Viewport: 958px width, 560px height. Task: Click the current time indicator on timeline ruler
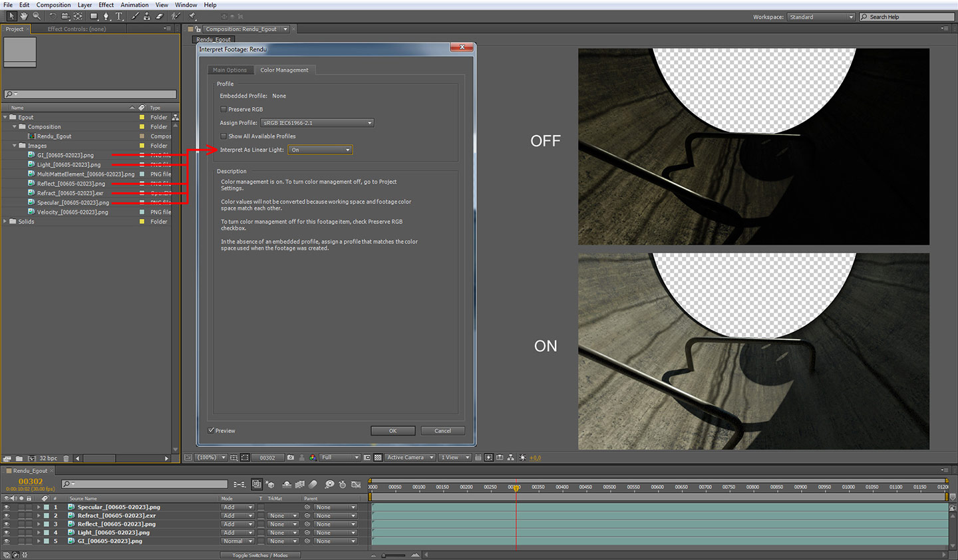tap(516, 488)
